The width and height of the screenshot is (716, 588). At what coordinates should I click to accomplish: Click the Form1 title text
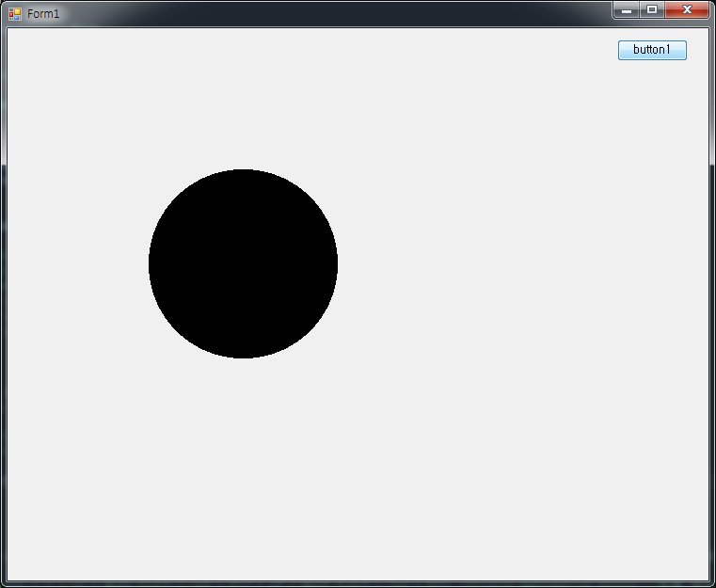click(43, 14)
